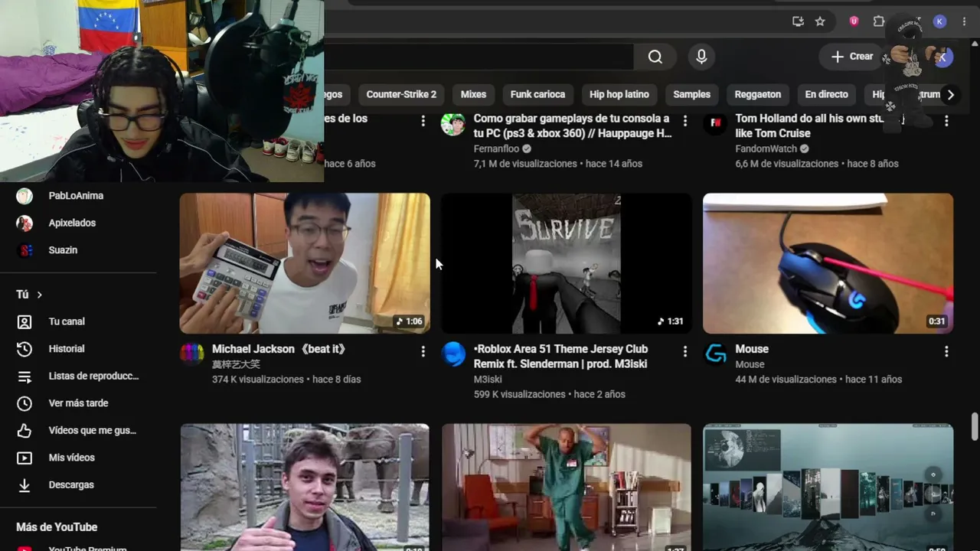
Task: Go to Ver más tarde
Action: pos(78,403)
